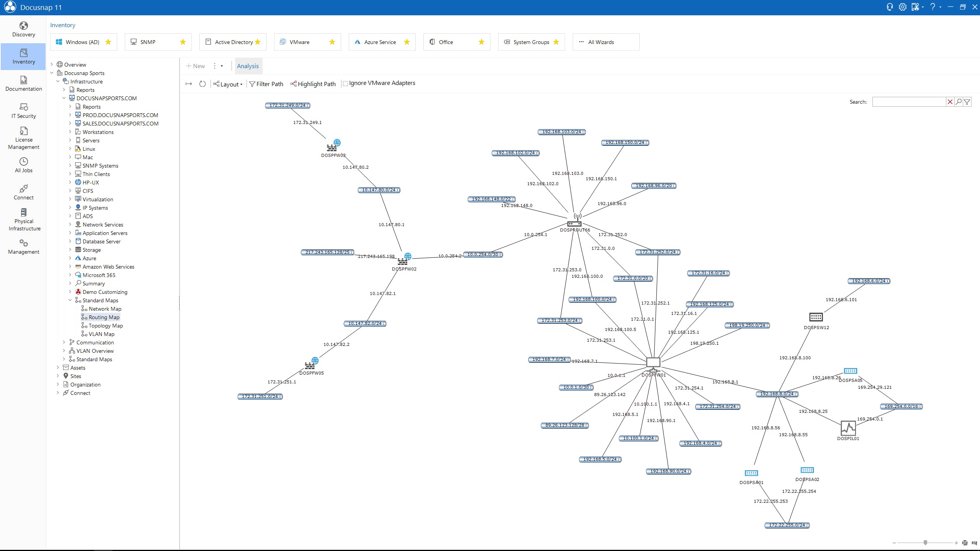
Task: Click the refresh icon in the map toolbar
Action: [x=203, y=84]
